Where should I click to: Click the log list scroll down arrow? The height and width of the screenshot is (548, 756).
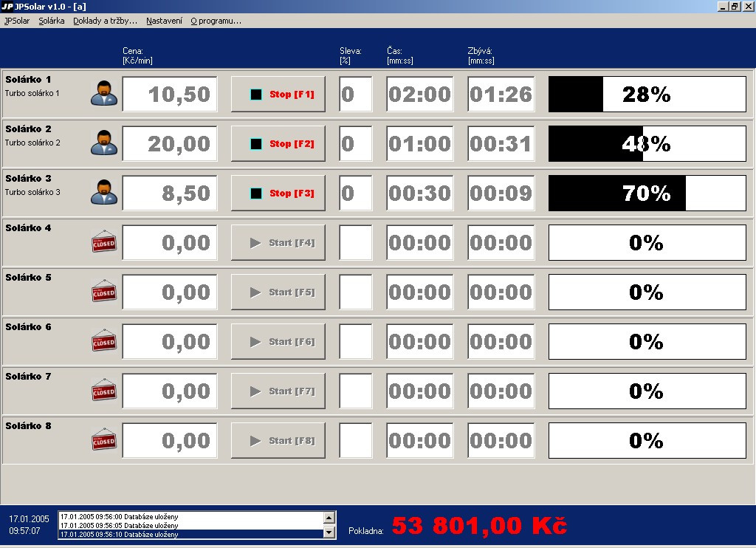[x=329, y=532]
